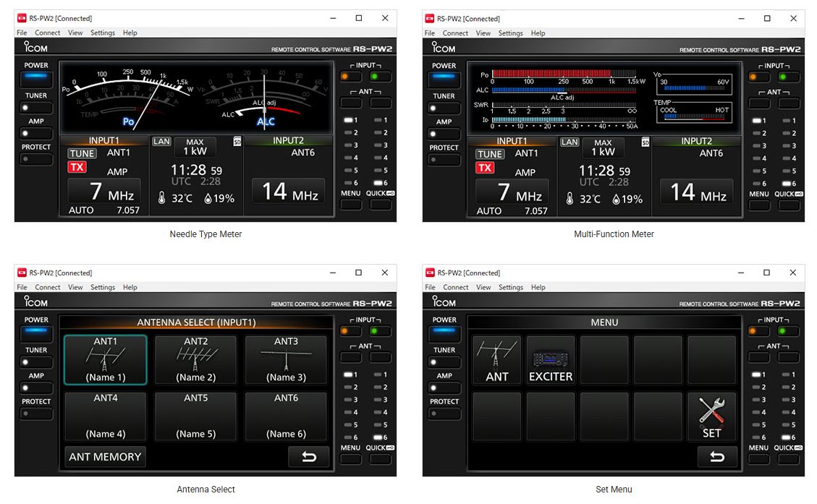
Task: Toggle AMP button in Needle Type Meter window
Action: (36, 133)
